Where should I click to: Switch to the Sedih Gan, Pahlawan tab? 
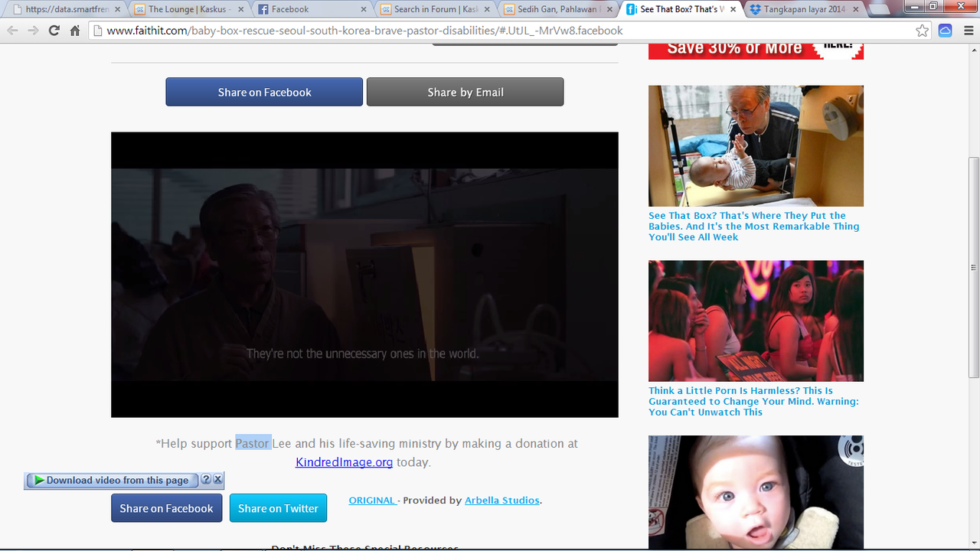point(557,9)
